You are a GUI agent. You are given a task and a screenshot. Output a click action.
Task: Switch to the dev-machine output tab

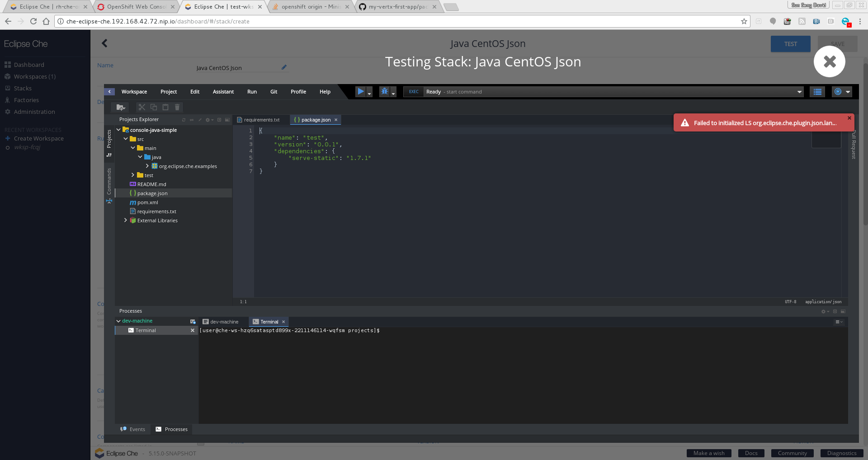(221, 322)
